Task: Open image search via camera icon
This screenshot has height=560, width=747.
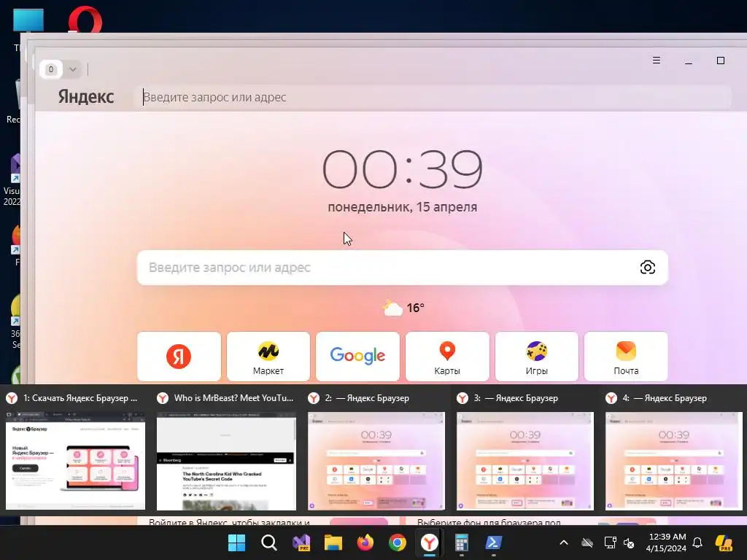Action: click(648, 267)
